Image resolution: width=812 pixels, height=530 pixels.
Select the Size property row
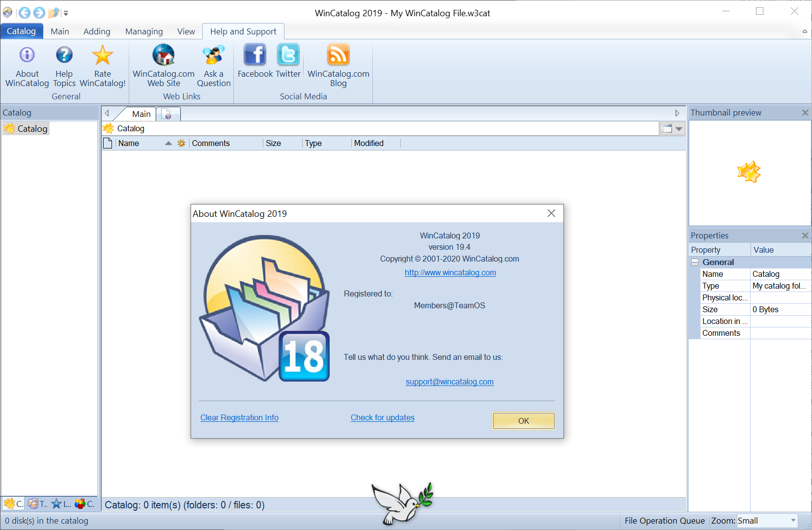(x=756, y=309)
